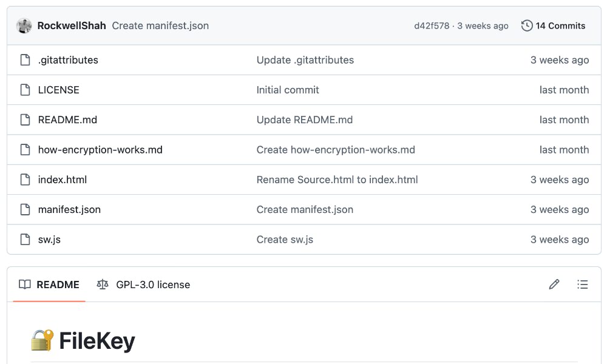The height and width of the screenshot is (364, 607).
Task: Open the .gitattributes file
Action: coord(68,60)
